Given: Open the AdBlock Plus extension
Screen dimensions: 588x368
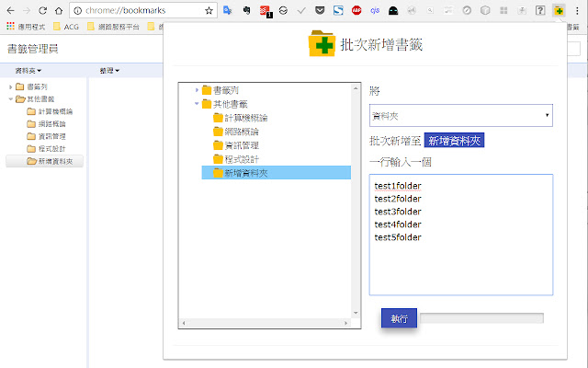Looking at the screenshot, I should point(356,10).
